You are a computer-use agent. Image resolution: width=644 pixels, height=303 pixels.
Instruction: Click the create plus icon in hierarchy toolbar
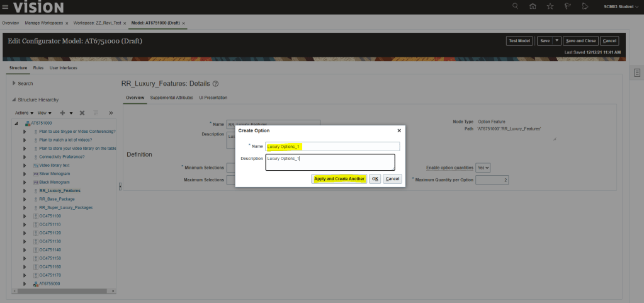pyautogui.click(x=62, y=113)
